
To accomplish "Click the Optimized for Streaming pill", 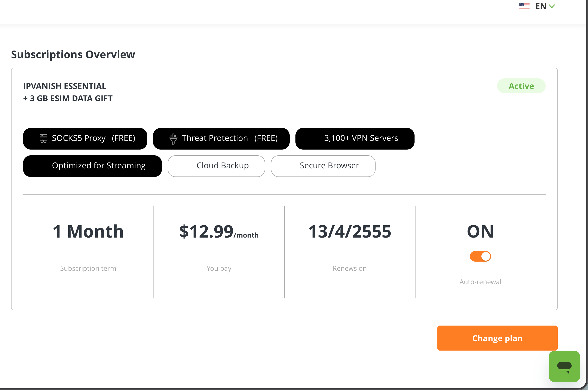I will coord(92,166).
